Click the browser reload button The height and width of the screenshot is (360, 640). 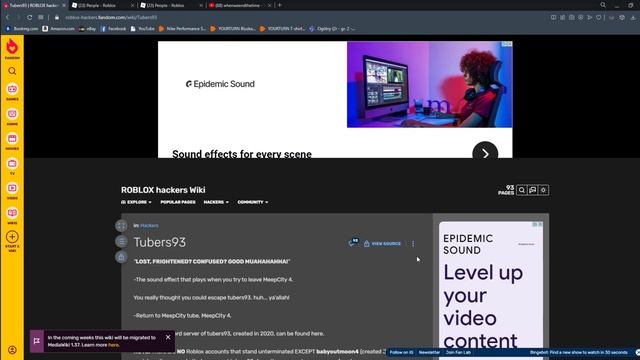coord(29,18)
